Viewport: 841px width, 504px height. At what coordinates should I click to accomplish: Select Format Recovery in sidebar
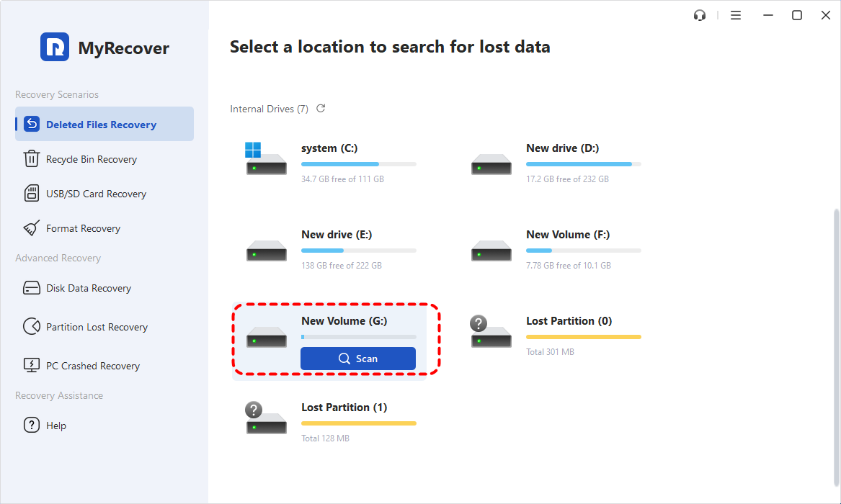(x=83, y=228)
